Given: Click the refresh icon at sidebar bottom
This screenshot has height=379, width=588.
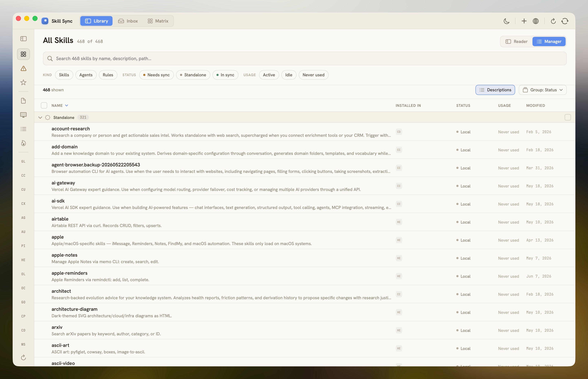Looking at the screenshot, I should click(x=23, y=357).
